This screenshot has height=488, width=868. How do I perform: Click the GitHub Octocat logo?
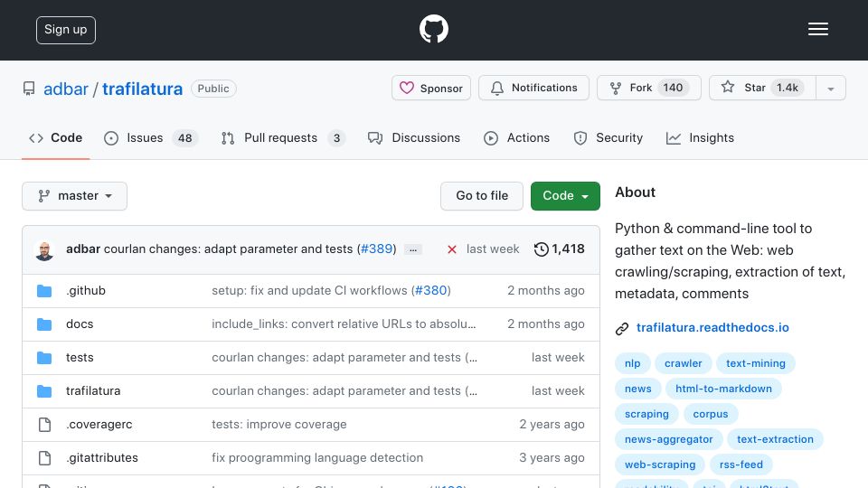point(433,29)
